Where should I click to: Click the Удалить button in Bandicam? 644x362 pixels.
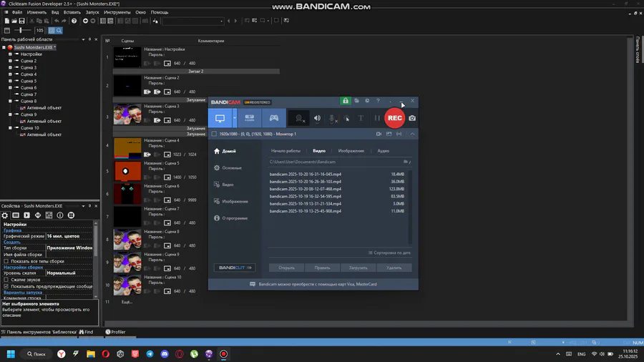pyautogui.click(x=394, y=268)
